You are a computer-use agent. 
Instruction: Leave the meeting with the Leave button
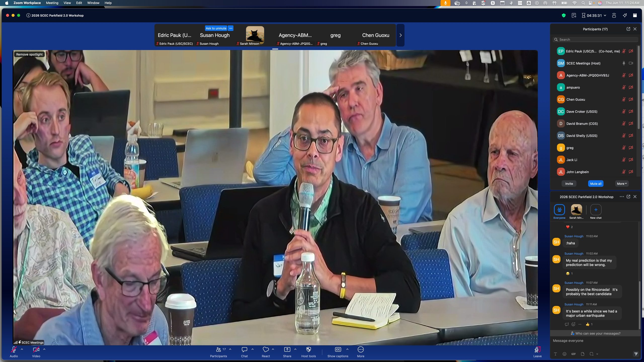tap(537, 352)
